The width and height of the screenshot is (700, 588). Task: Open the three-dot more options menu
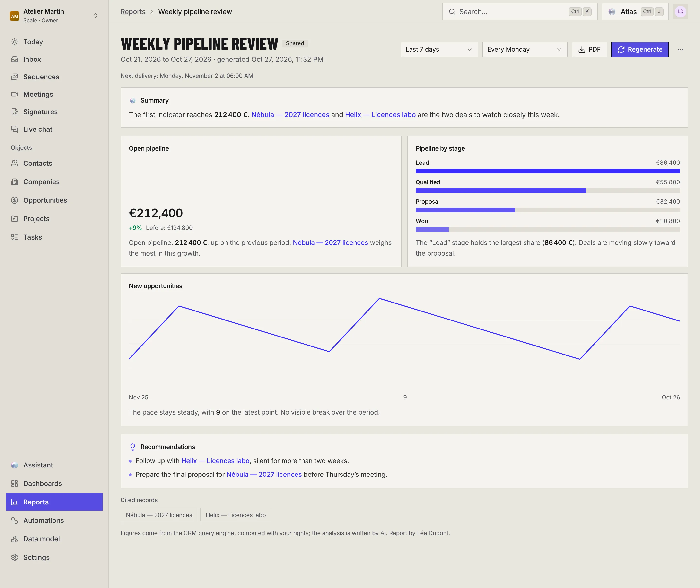680,49
